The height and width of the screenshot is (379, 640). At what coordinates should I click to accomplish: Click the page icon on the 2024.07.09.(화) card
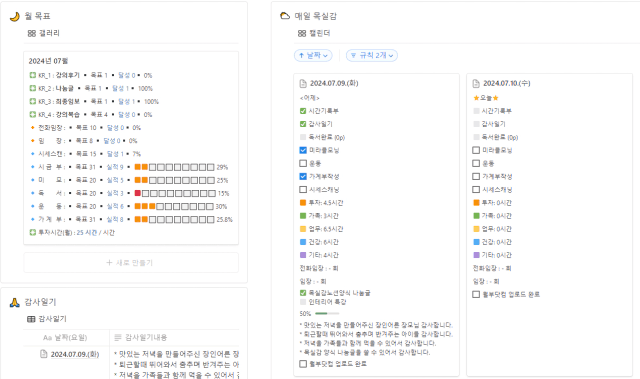pyautogui.click(x=303, y=84)
